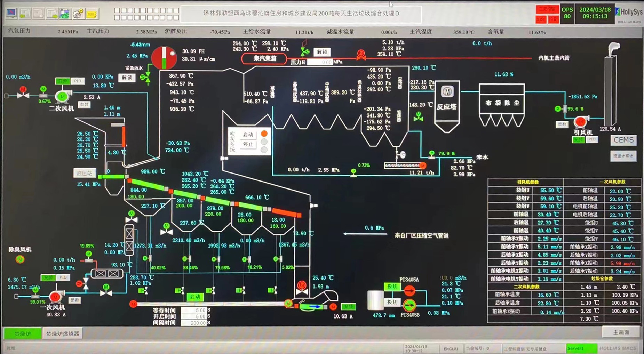Click the 间隔时间 input field
644x354 pixels.
coord(194,323)
